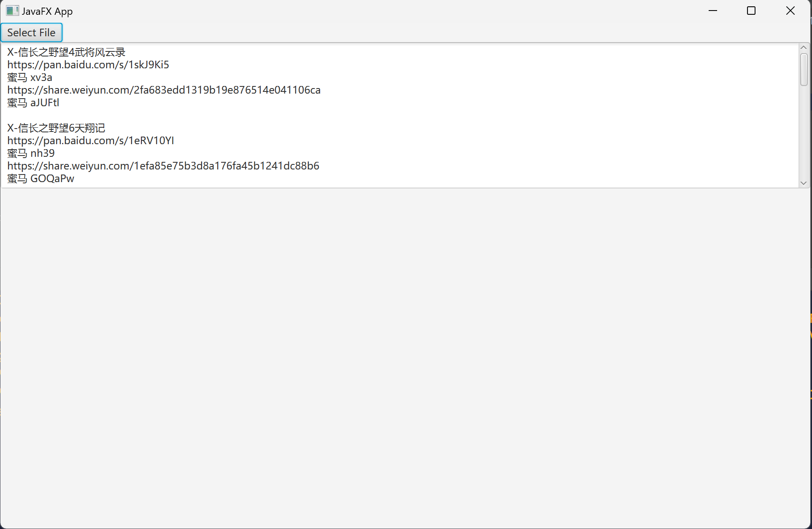Click the weiyun URL starting with 2fa683edd
This screenshot has width=812, height=529.
pos(164,90)
